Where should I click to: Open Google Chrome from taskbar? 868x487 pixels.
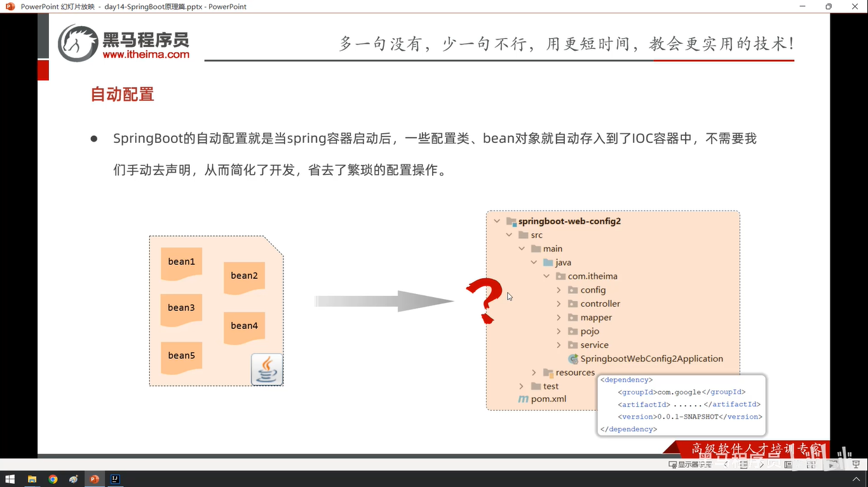53,479
